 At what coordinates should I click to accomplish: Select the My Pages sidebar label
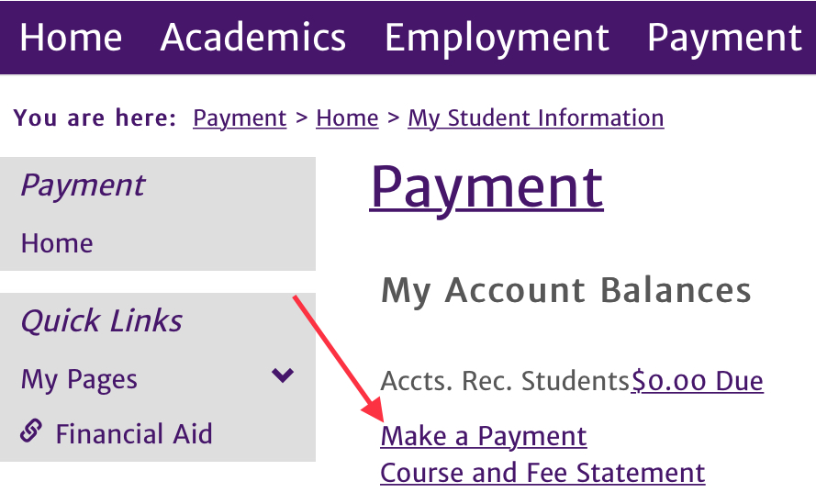tap(79, 379)
